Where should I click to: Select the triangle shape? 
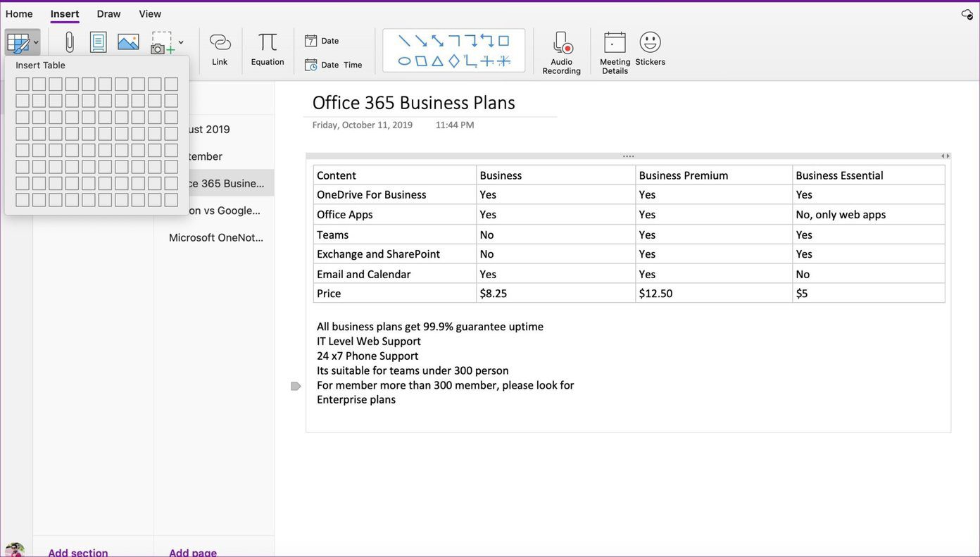[437, 61]
